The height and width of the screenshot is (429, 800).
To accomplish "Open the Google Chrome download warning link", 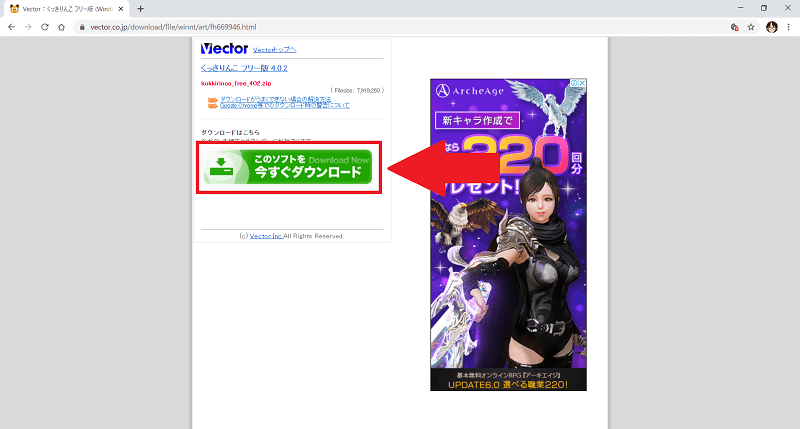I will pos(285,105).
